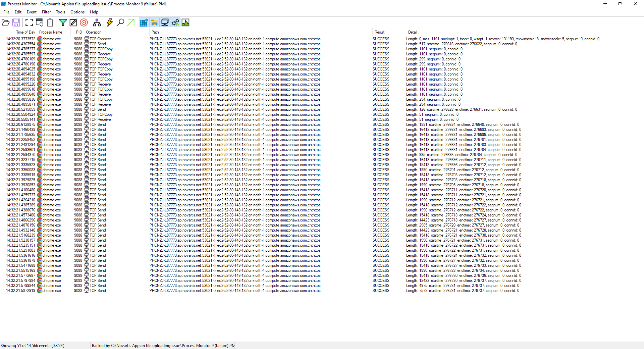The image size is (644, 349).
Task: Sort events by the Result column
Action: pos(379,32)
